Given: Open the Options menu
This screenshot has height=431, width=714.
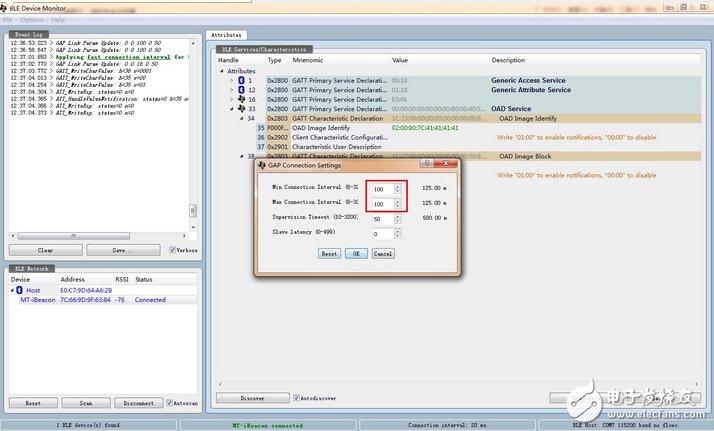Looking at the screenshot, I should click(32, 20).
